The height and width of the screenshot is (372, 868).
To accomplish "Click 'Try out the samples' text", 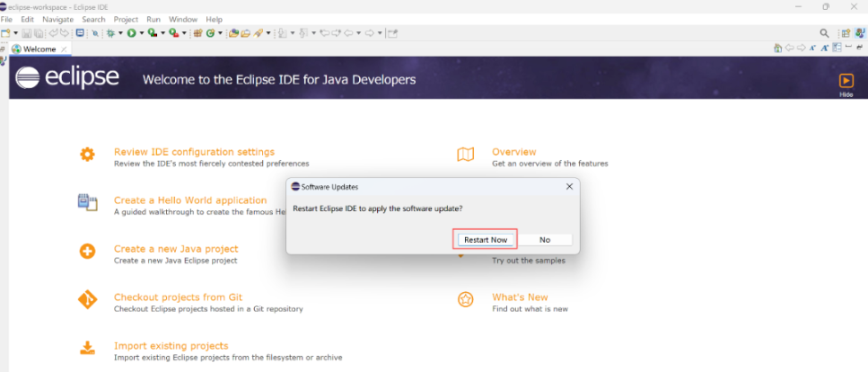I will click(529, 261).
